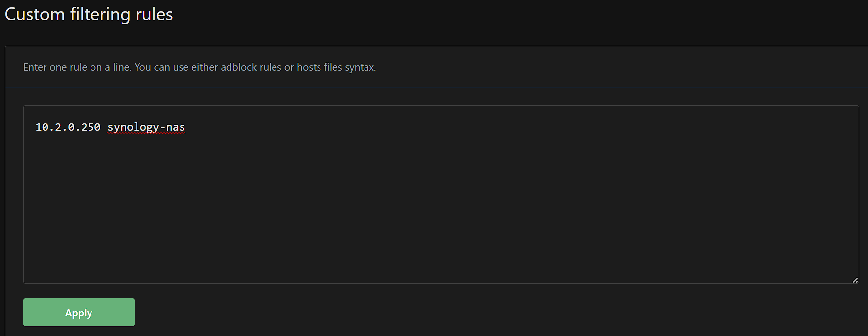This screenshot has width=868, height=336.
Task: Click the word "Custom" in the page heading
Action: tap(35, 14)
